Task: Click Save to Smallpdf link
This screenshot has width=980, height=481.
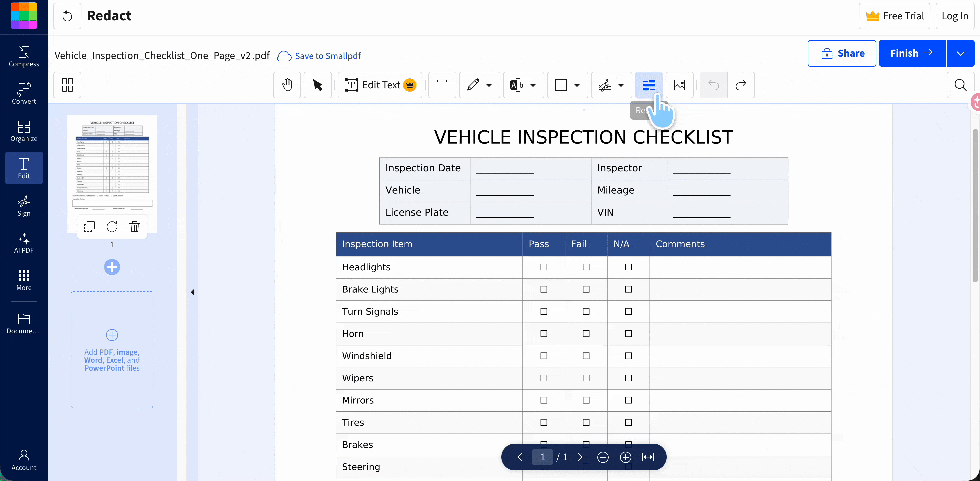Action: [x=319, y=56]
